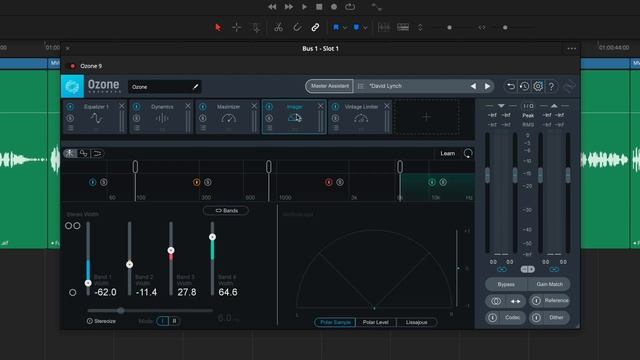The image size is (640, 360).
Task: Toggle band 4 green power icon
Action: 431,182
